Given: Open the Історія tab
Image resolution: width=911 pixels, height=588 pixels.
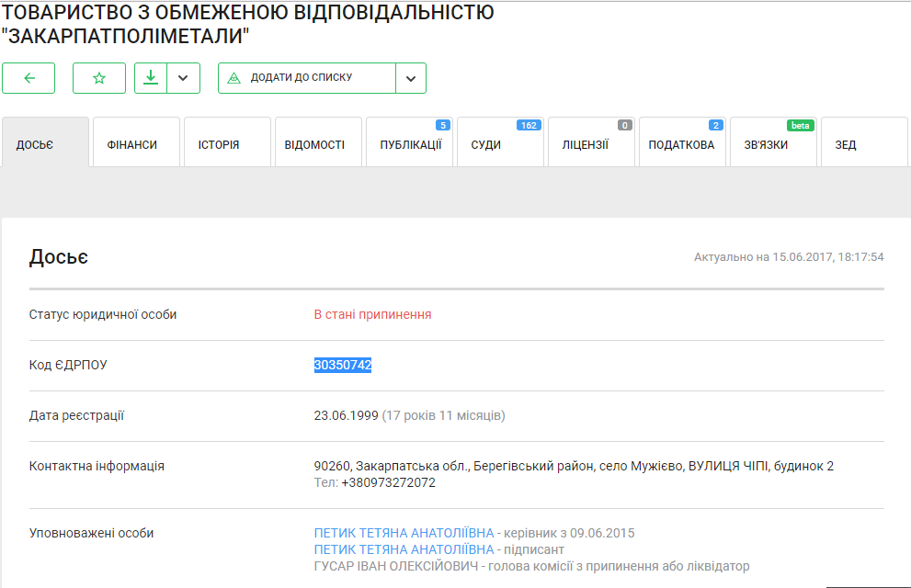Looking at the screenshot, I should point(227,144).
